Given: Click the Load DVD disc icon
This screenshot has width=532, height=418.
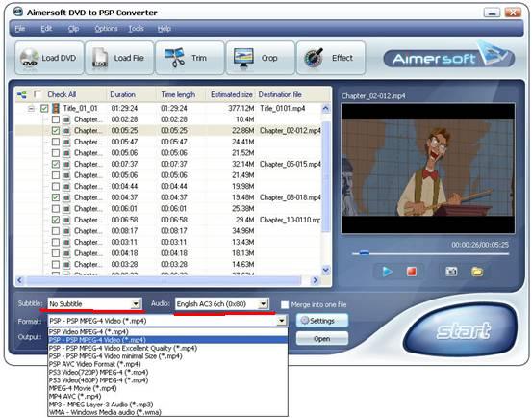Looking at the screenshot, I should click(x=29, y=58).
